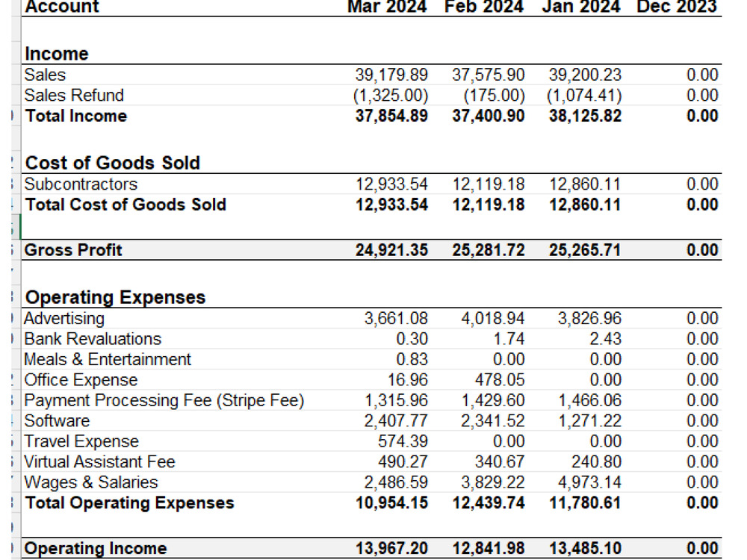Select the Bank Revaluations row label
This screenshot has width=747, height=560.
93,338
